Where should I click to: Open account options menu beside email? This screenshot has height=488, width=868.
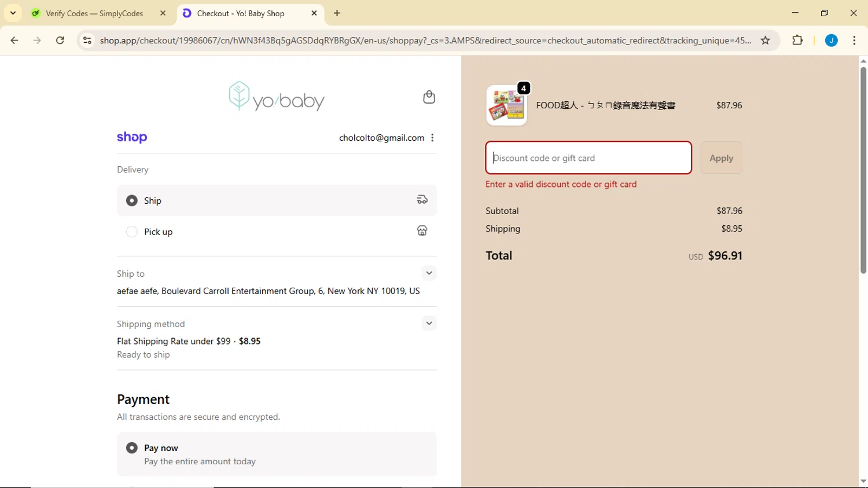click(432, 138)
